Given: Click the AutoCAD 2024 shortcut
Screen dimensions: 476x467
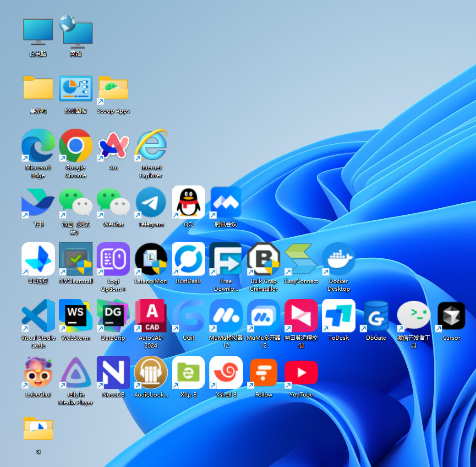Looking at the screenshot, I should coord(151,316).
